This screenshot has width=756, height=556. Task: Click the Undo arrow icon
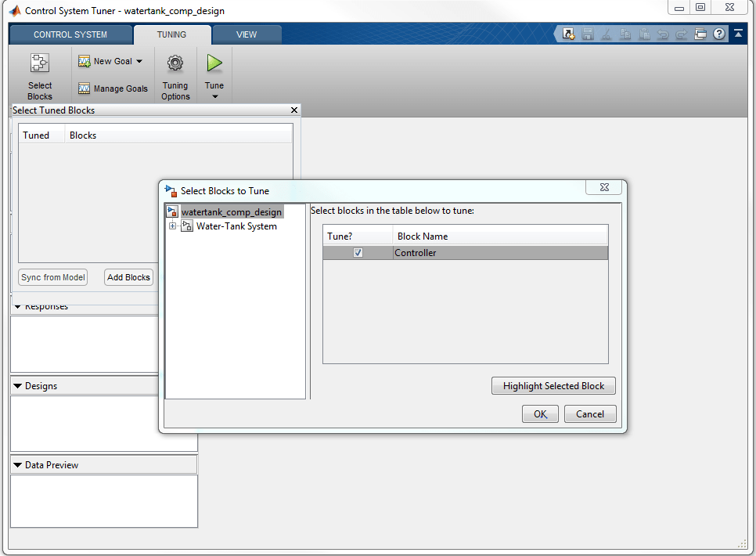coord(663,34)
